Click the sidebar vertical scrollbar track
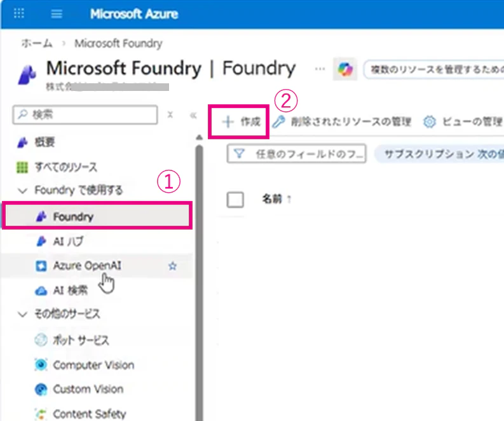 coord(200,283)
